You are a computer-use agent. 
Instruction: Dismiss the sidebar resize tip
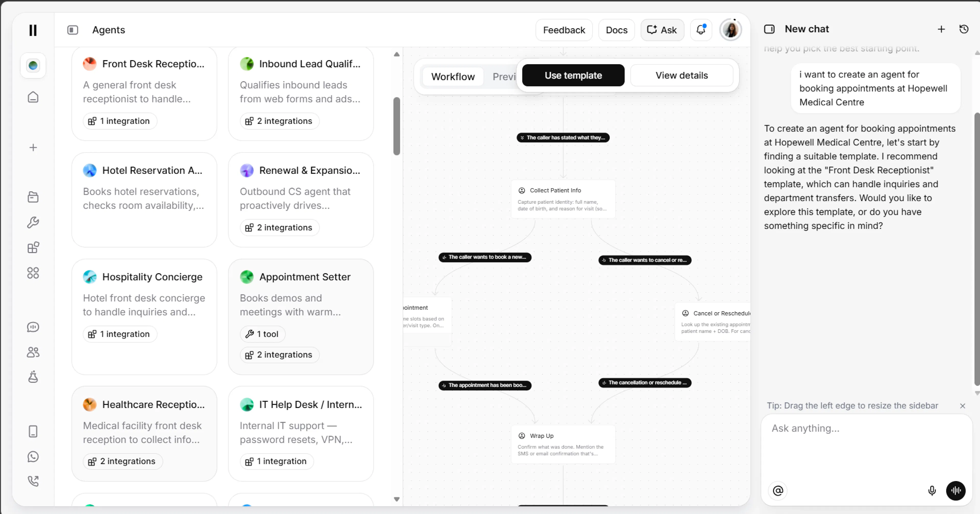(962, 406)
